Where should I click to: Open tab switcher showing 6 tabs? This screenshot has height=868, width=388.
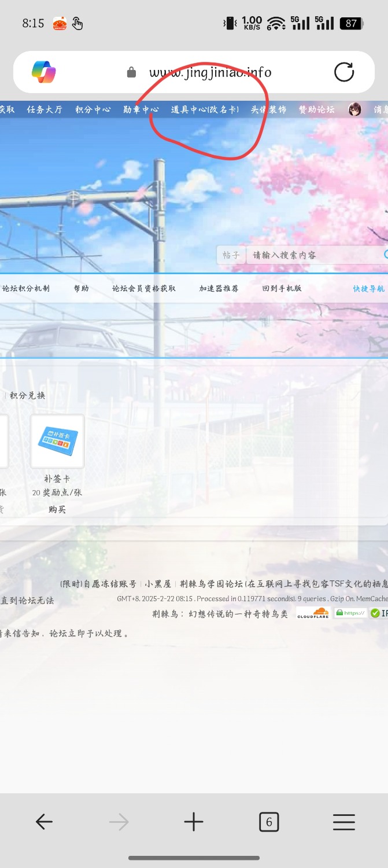269,822
